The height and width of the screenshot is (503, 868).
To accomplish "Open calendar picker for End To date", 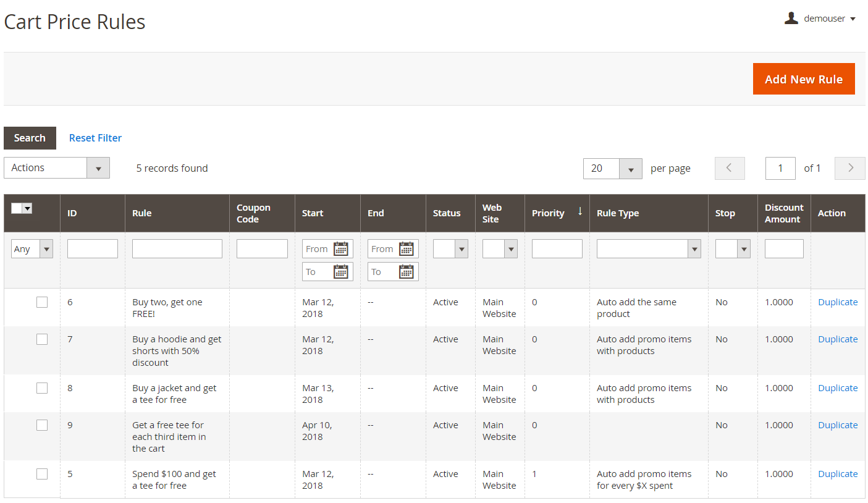I will coord(406,272).
